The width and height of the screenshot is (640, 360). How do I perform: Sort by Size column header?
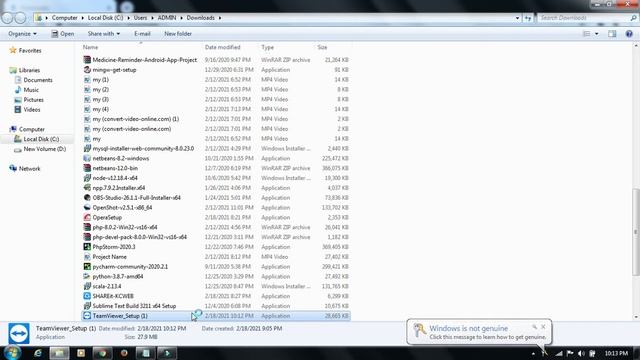click(322, 47)
